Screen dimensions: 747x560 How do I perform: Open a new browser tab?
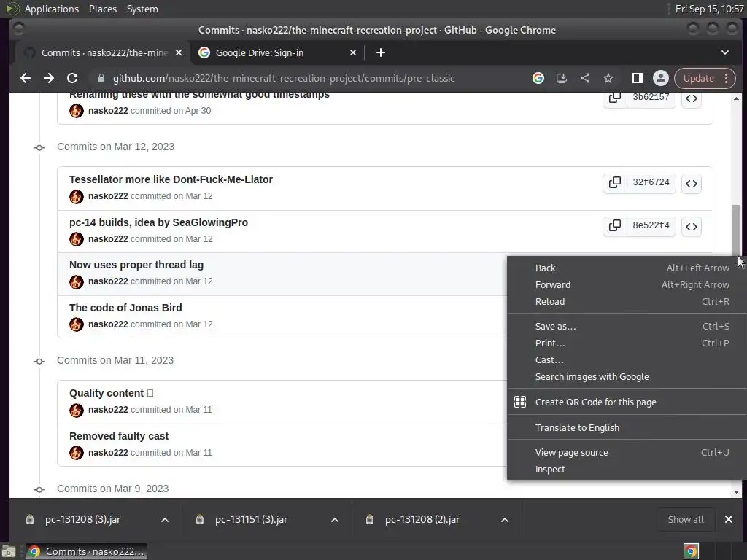click(x=381, y=52)
